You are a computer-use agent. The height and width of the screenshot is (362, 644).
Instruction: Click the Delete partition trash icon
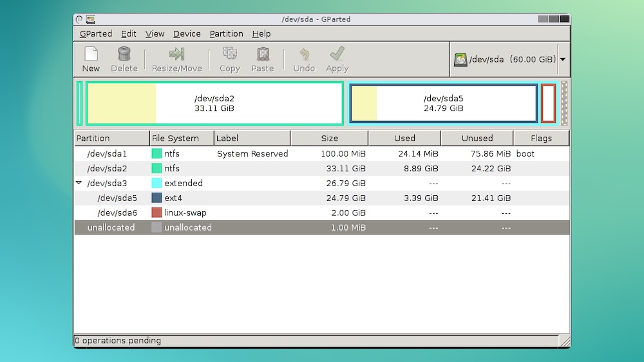tap(124, 55)
